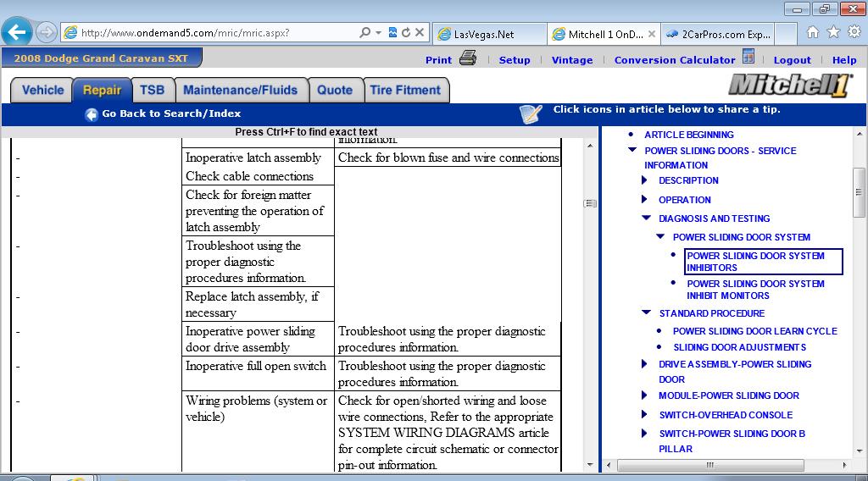Select the Tire Fitment tab

tap(405, 90)
